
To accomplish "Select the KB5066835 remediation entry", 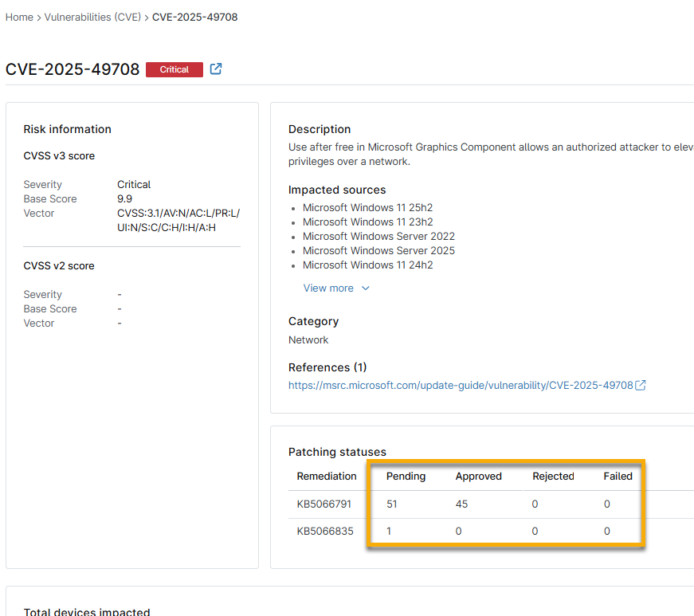I will pyautogui.click(x=324, y=532).
